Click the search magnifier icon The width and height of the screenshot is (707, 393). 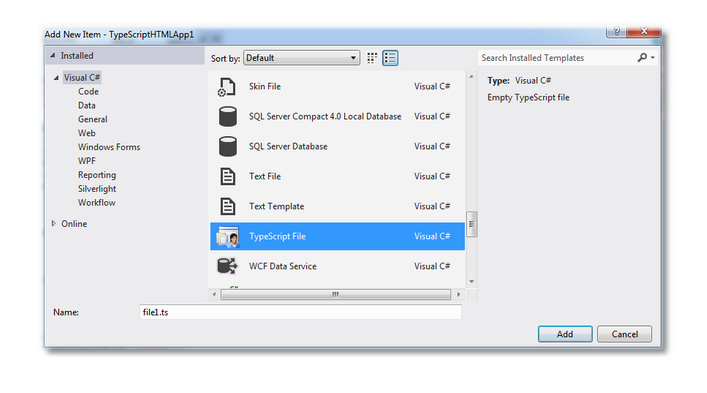click(x=642, y=57)
